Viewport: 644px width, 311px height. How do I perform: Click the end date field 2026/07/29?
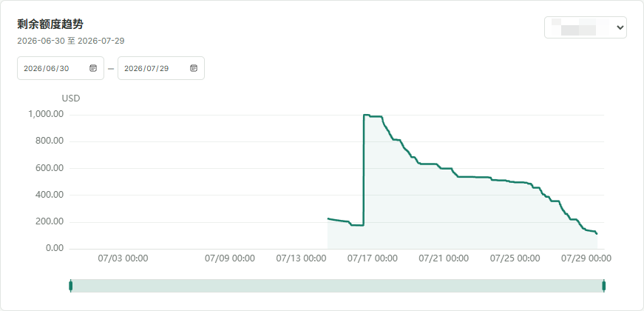tap(161, 68)
